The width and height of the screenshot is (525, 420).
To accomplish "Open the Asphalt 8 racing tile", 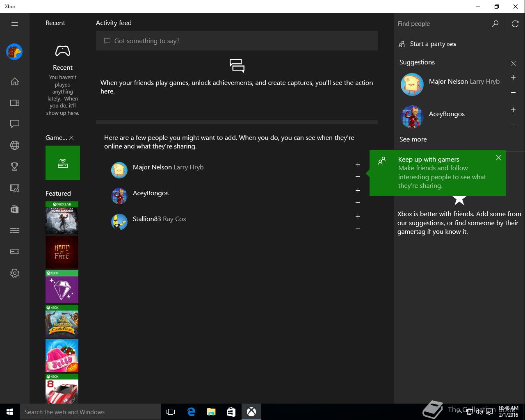I will point(62,388).
